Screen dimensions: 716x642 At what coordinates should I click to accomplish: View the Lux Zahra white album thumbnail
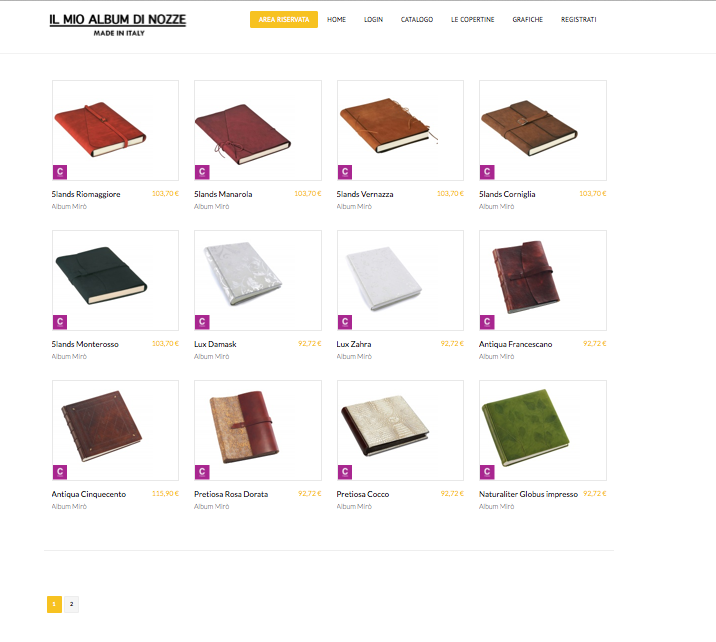(x=400, y=280)
